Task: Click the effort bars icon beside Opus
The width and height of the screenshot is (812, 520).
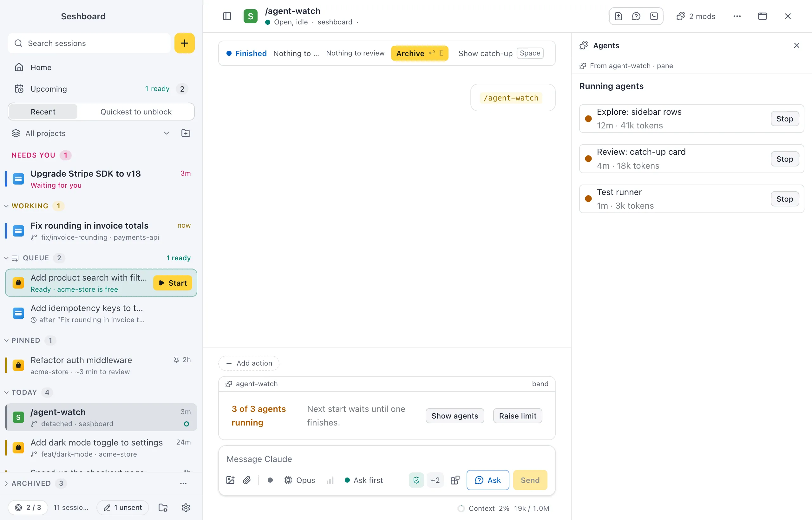Action: (x=330, y=480)
